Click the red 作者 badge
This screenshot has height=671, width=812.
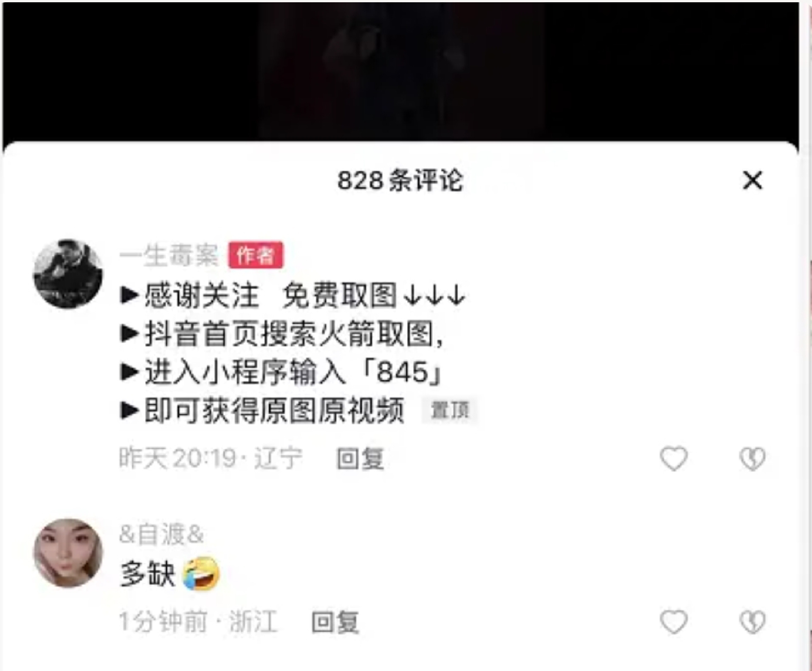tap(256, 255)
